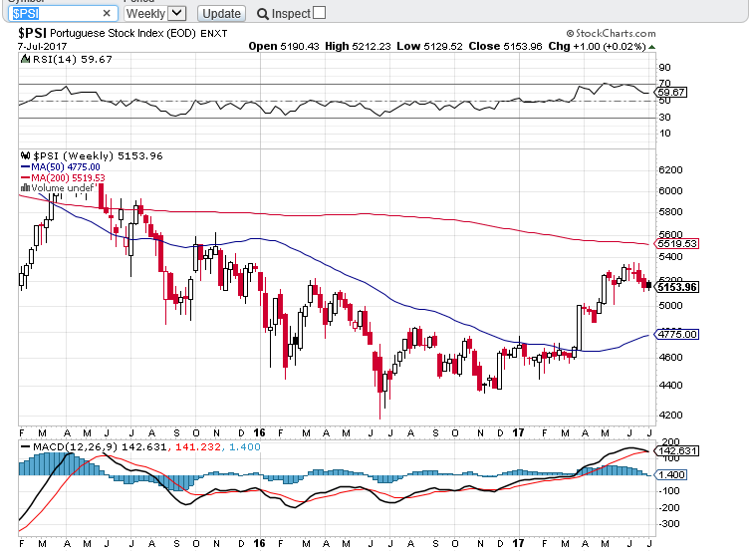The width and height of the screenshot is (750, 560).
Task: Click the MACD histogram value 1.400 in legend
Action: click(x=245, y=447)
